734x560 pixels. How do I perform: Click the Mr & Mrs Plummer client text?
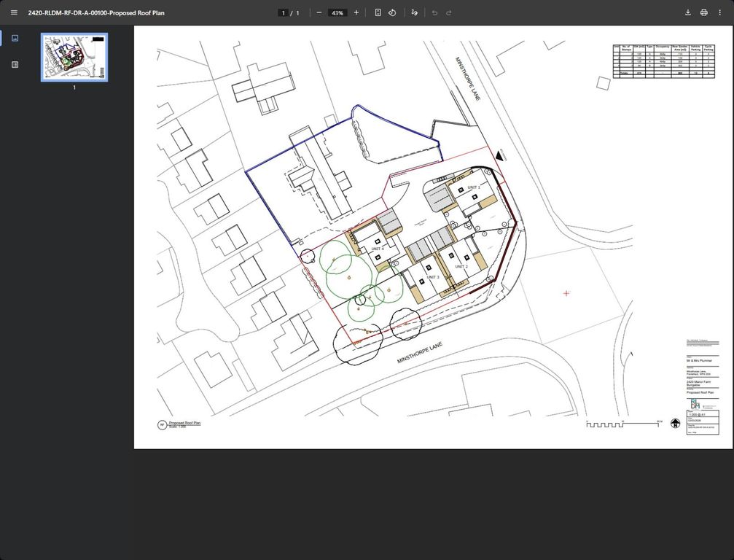click(699, 360)
